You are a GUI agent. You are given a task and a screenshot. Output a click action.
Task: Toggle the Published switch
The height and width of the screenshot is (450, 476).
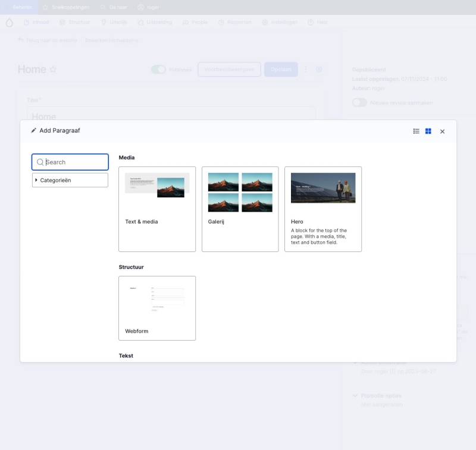158,70
